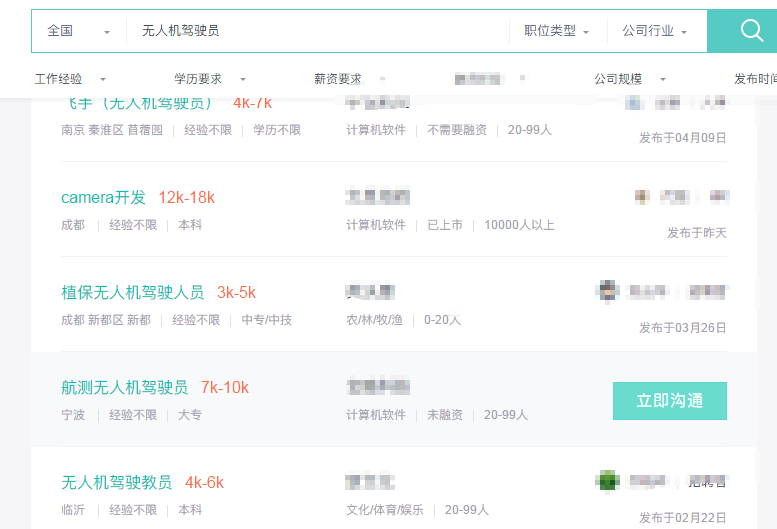Screen dimensions: 777x529
Task: Expand the 公司行业 dropdown
Action: [x=655, y=31]
